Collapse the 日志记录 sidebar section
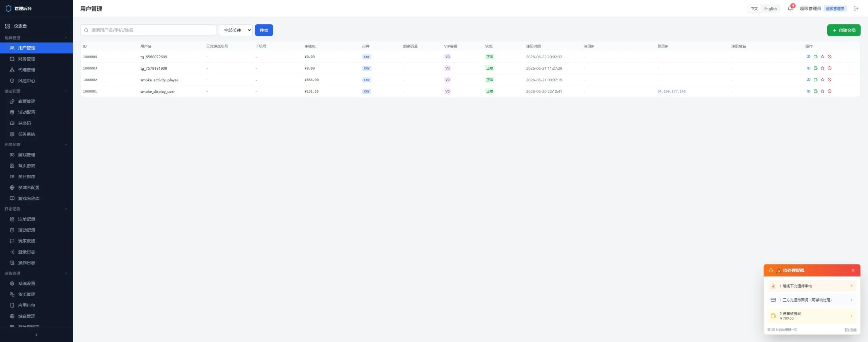Viewport: 868px width, 342px height. tap(66, 209)
